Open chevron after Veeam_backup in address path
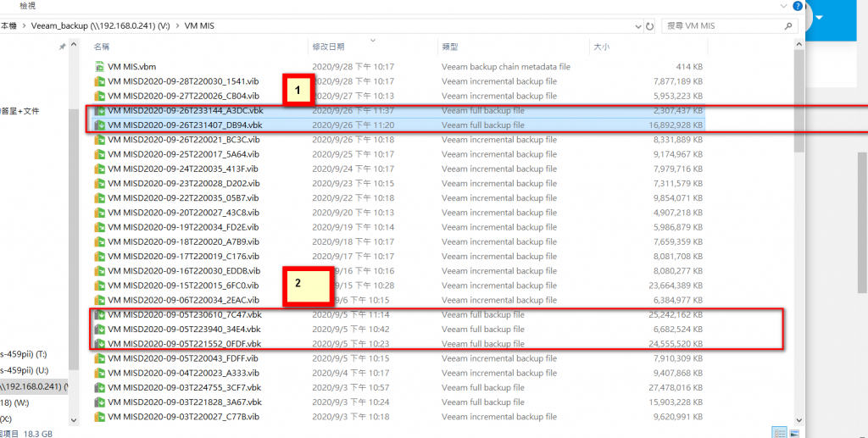Screen dimensions: 868x438 pyautogui.click(x=178, y=26)
